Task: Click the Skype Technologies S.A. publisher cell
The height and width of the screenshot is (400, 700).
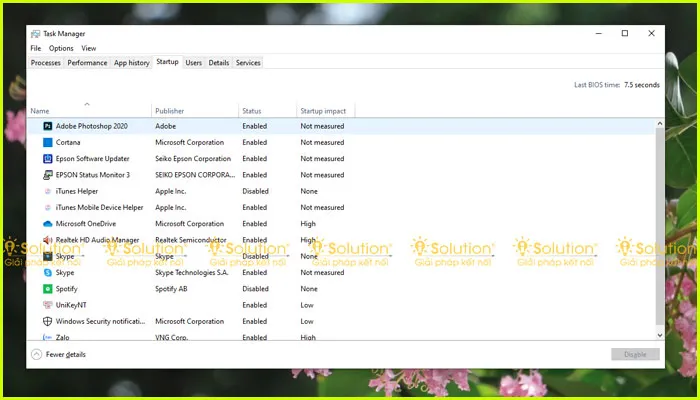Action: pyautogui.click(x=192, y=273)
